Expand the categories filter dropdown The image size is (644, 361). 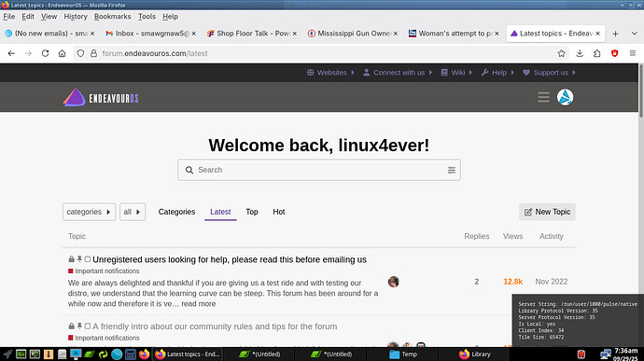[89, 212]
